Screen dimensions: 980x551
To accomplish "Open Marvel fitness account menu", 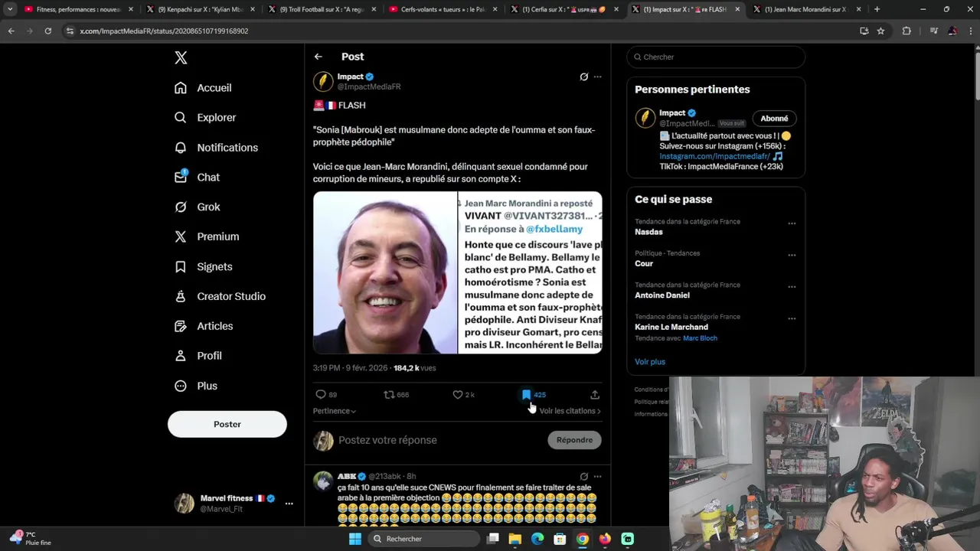I will click(234, 504).
